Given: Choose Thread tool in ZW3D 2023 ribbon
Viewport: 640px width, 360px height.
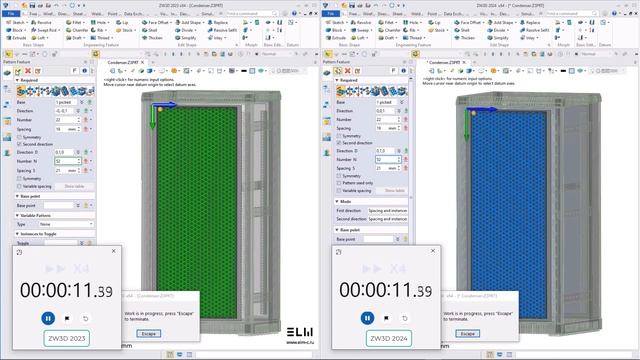Looking at the screenshot, I should (101, 38).
